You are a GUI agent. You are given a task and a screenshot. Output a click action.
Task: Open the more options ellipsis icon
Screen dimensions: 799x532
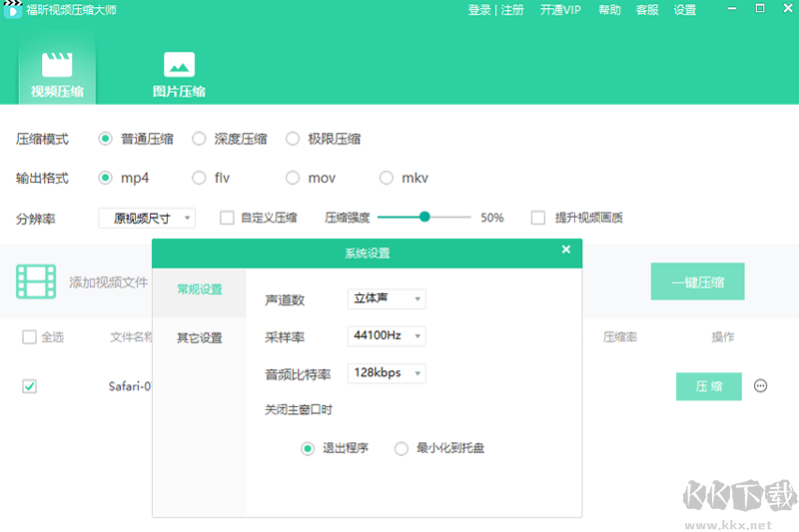[761, 386]
